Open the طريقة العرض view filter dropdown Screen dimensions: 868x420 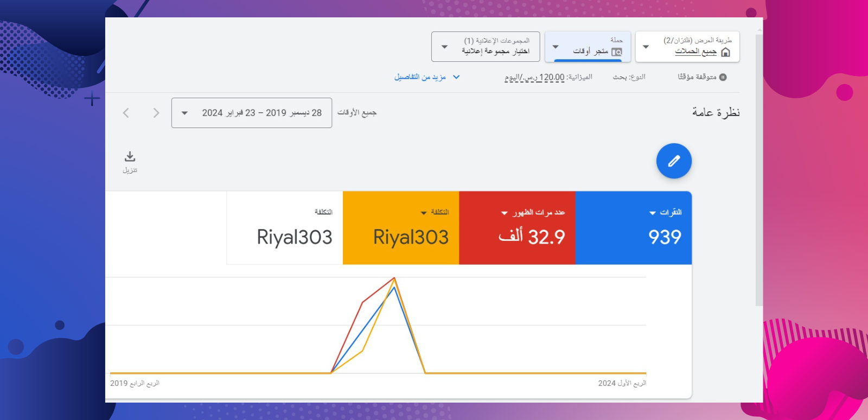[x=687, y=47]
